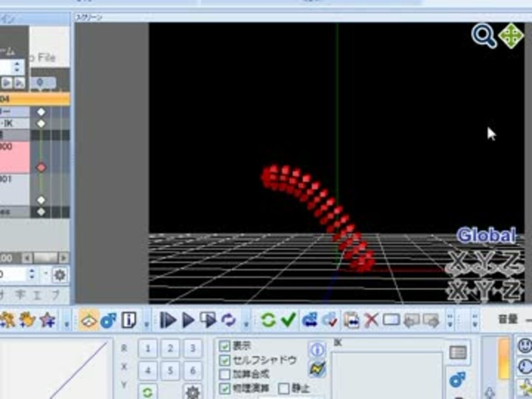The height and width of the screenshot is (399, 532).
Task: Click the orange vertical slider bar
Action: tap(504, 359)
